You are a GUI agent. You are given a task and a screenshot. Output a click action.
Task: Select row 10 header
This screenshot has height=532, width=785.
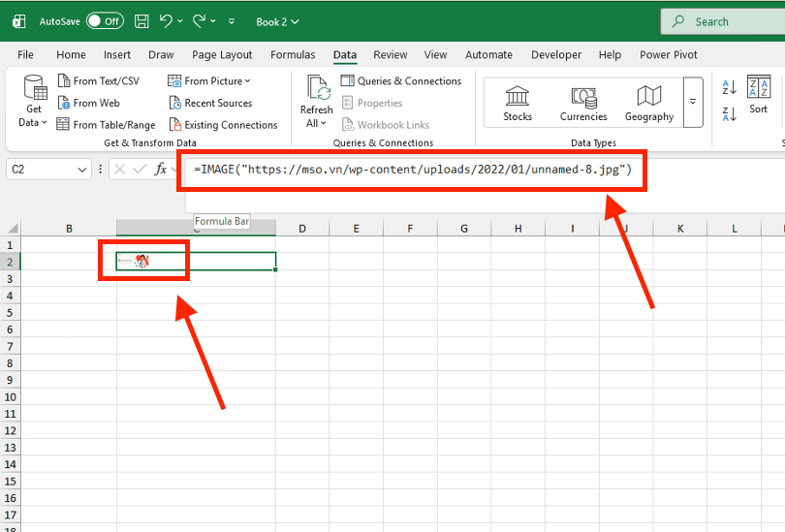(10, 397)
